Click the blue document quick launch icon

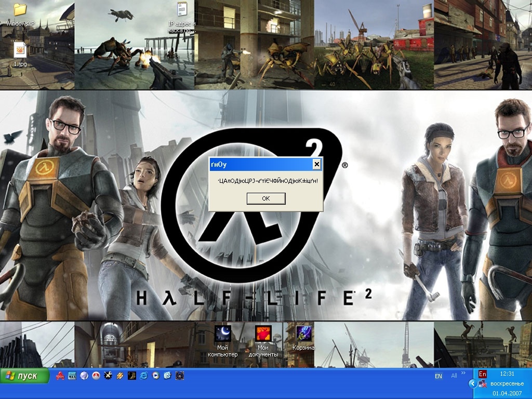168,376
